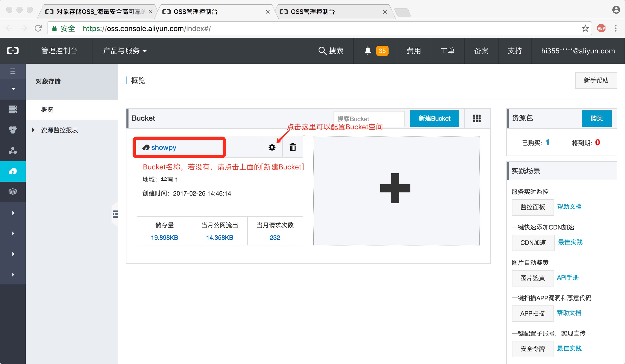Expand the first collapsed sidebar group arrow
This screenshot has width=625, height=364.
click(13, 213)
